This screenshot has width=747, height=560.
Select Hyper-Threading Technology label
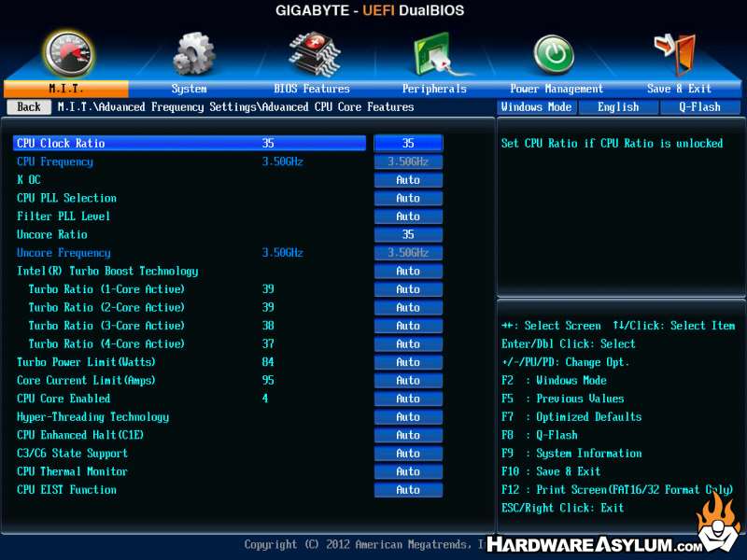[92, 417]
